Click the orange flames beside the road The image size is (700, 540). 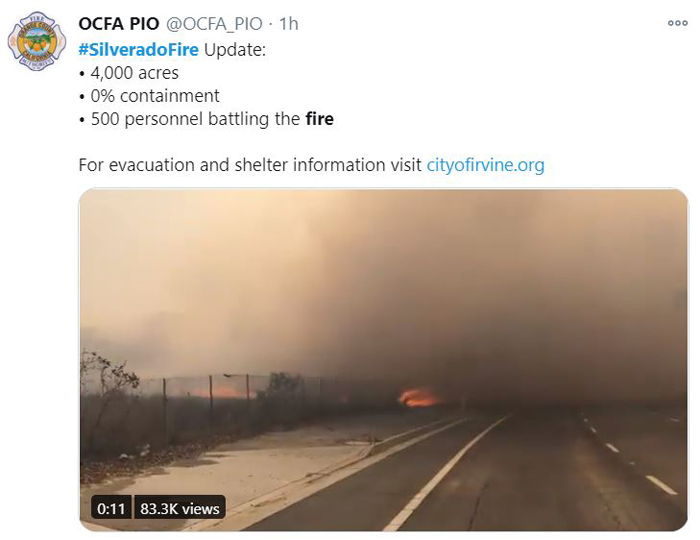coord(418,397)
